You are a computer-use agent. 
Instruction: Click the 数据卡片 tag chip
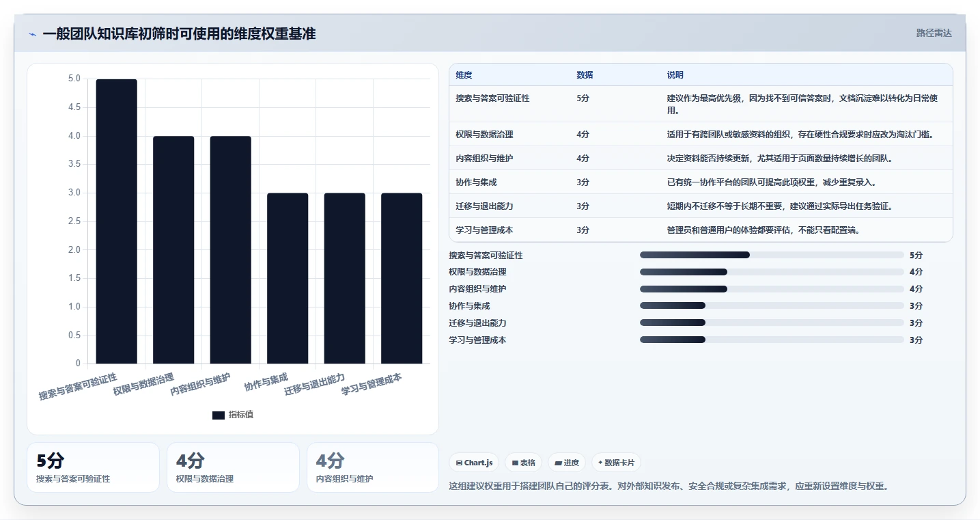[x=616, y=463]
